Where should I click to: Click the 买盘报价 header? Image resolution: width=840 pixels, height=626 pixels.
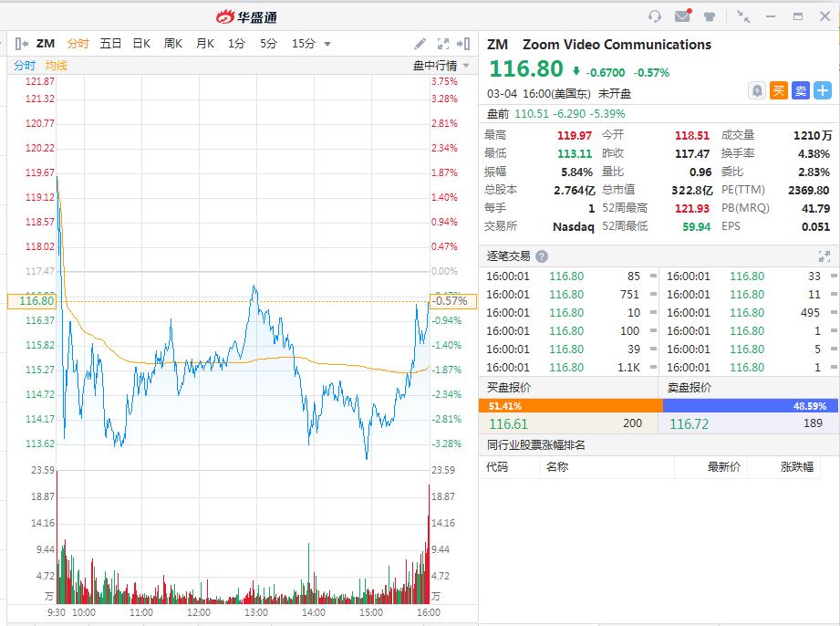click(509, 387)
